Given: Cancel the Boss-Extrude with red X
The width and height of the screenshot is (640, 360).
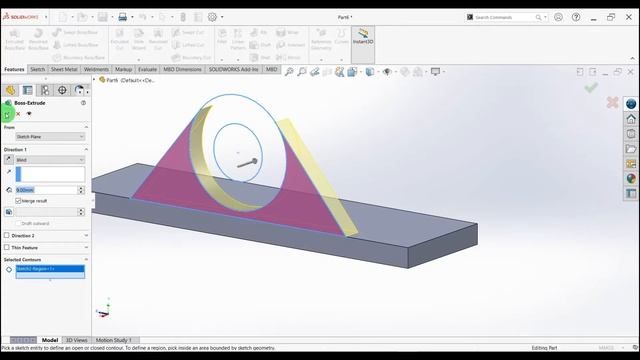Looking at the screenshot, I should [x=18, y=114].
